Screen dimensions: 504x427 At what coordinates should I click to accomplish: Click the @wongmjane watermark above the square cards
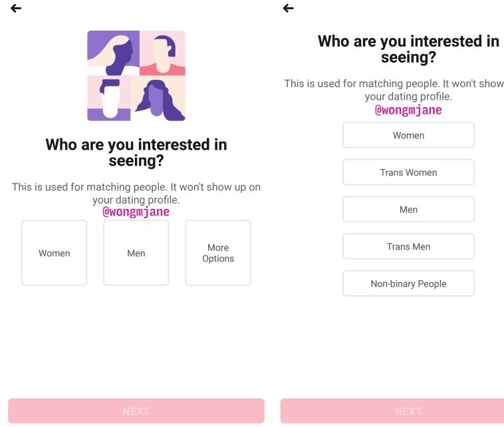coord(136,212)
